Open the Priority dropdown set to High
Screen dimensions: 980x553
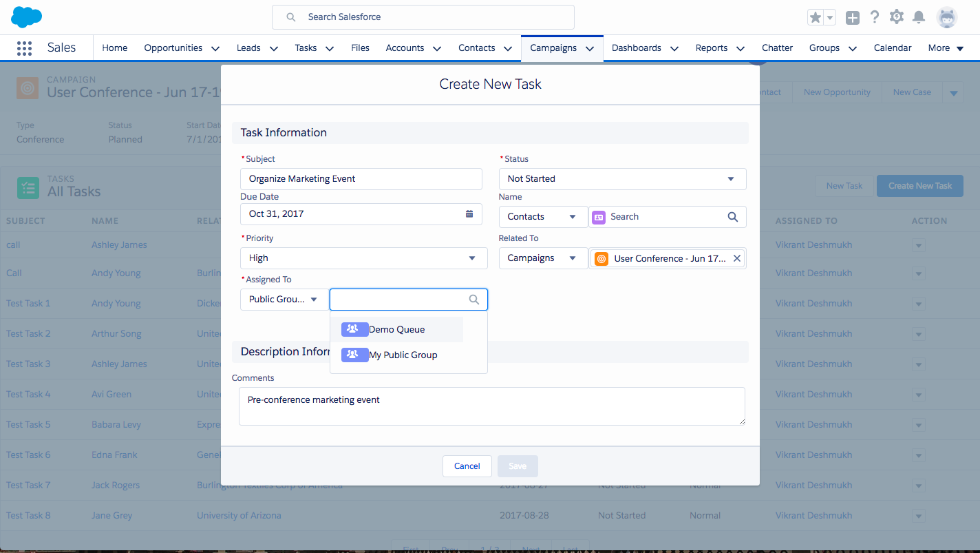pyautogui.click(x=362, y=258)
